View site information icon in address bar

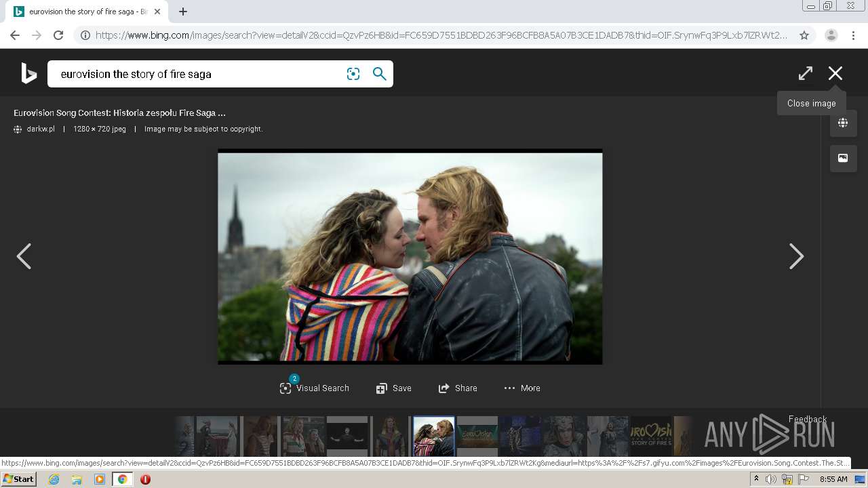coord(85,35)
